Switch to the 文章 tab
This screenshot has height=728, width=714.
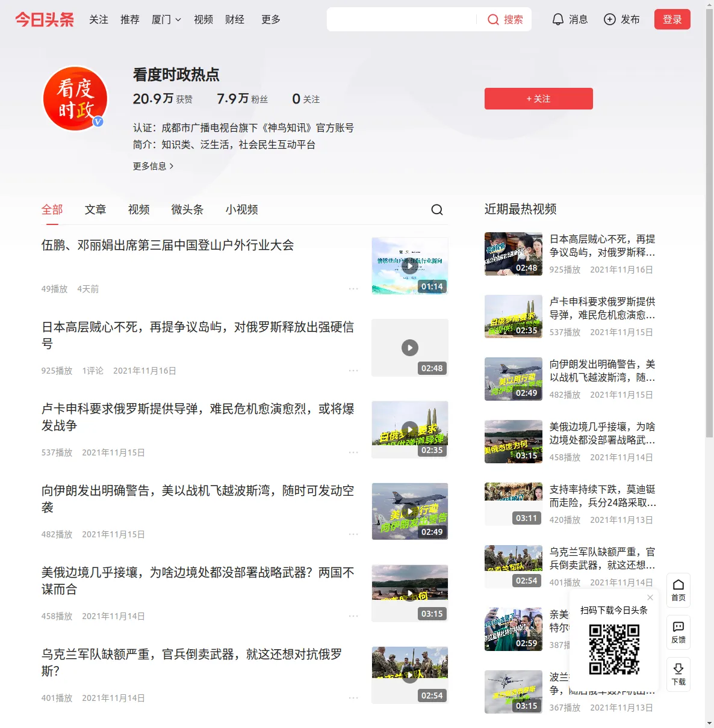click(95, 209)
